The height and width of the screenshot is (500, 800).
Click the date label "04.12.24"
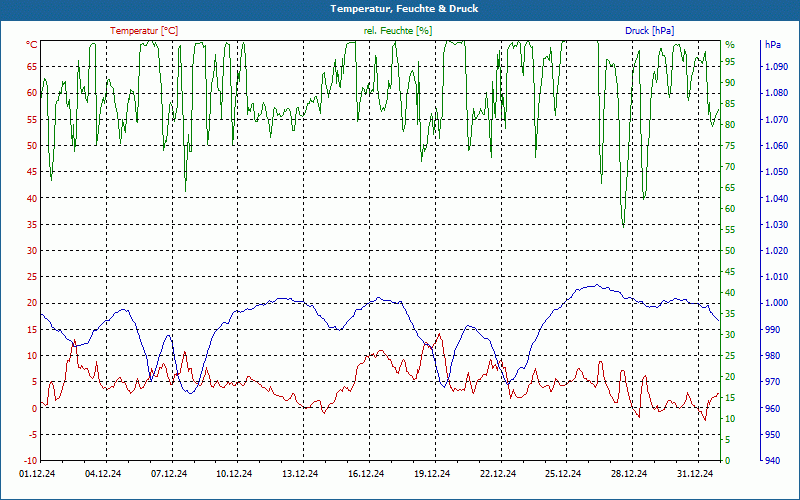(x=103, y=473)
